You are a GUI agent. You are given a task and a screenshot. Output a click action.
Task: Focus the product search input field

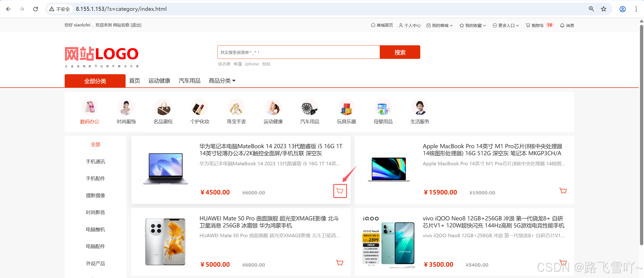298,52
